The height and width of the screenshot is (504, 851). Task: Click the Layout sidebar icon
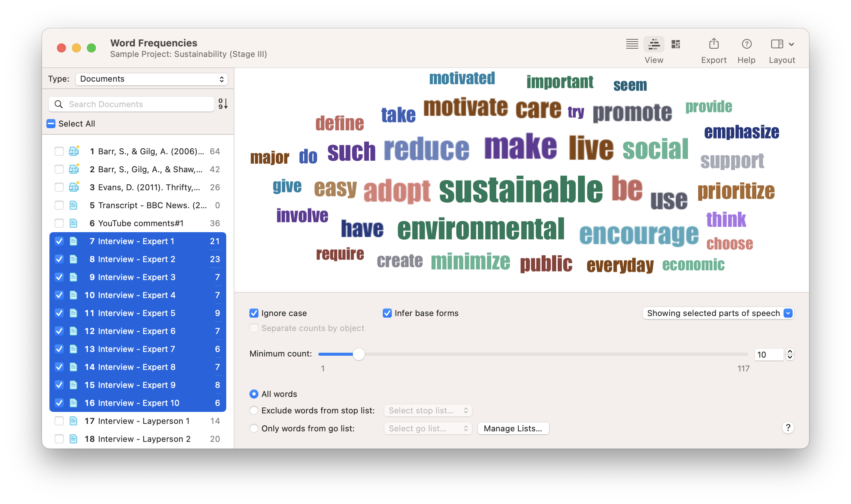(x=777, y=44)
